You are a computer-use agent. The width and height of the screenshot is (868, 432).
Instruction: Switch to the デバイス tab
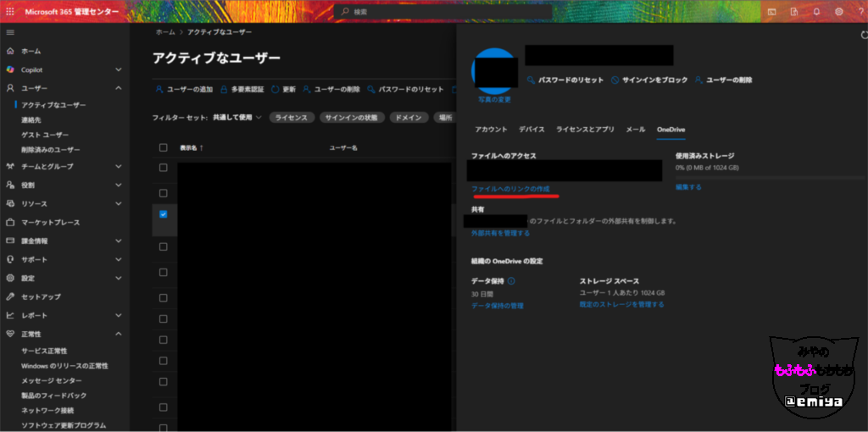click(x=531, y=130)
